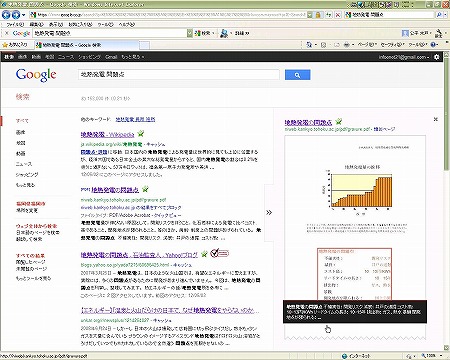The width and height of the screenshot is (450, 360).
Task: Open the ヘルプ(H) menu
Action: click(127, 25)
